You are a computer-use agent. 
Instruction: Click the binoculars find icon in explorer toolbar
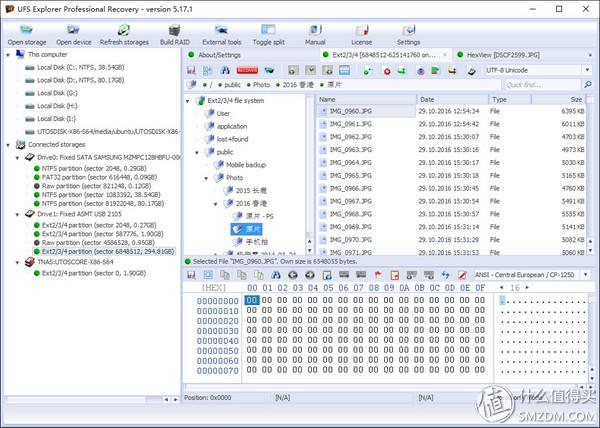225,70
